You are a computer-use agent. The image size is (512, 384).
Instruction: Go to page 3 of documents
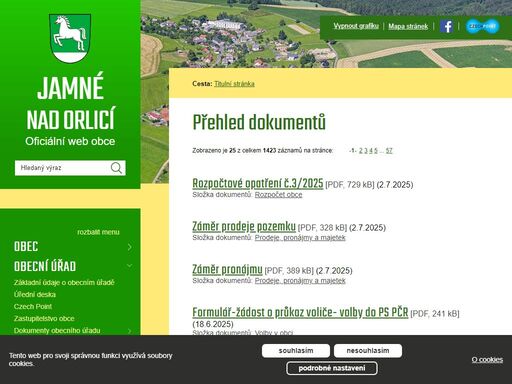click(x=366, y=151)
